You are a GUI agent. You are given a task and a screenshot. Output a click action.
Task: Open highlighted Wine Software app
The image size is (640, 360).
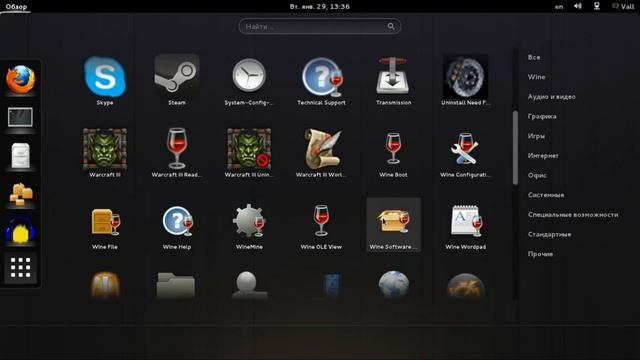pyautogui.click(x=393, y=225)
